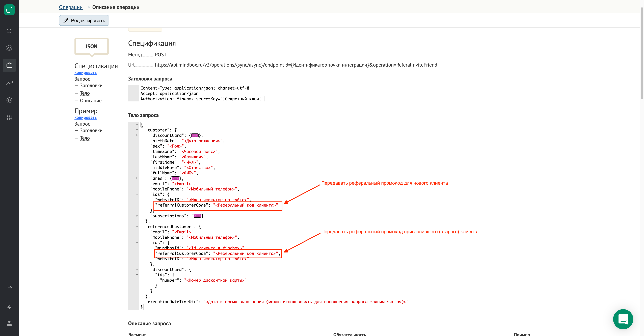Collapse customer "ids" fold arrow
Screen dimensions: 644x336
coord(137,194)
